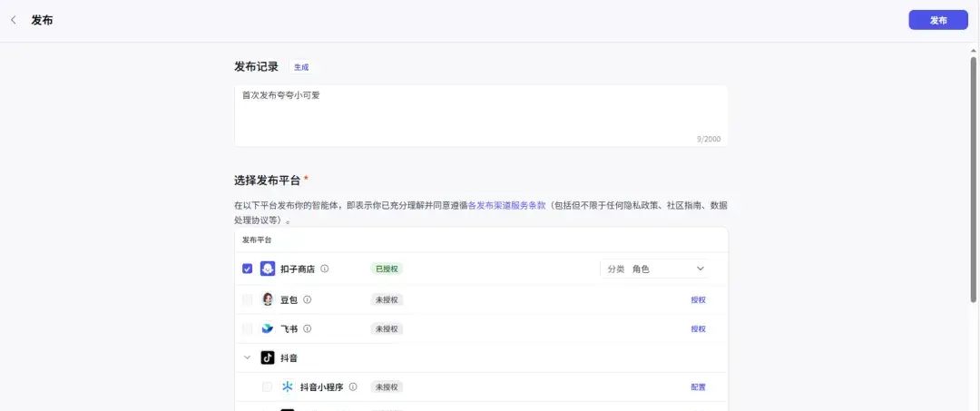Click the 生成 button beside 发布记录
The height and width of the screenshot is (411, 980).
[301, 67]
